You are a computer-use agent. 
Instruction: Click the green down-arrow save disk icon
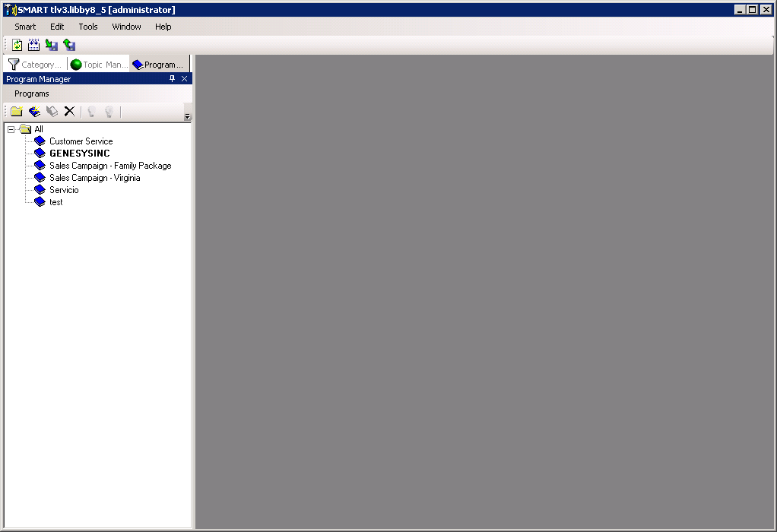(52, 45)
